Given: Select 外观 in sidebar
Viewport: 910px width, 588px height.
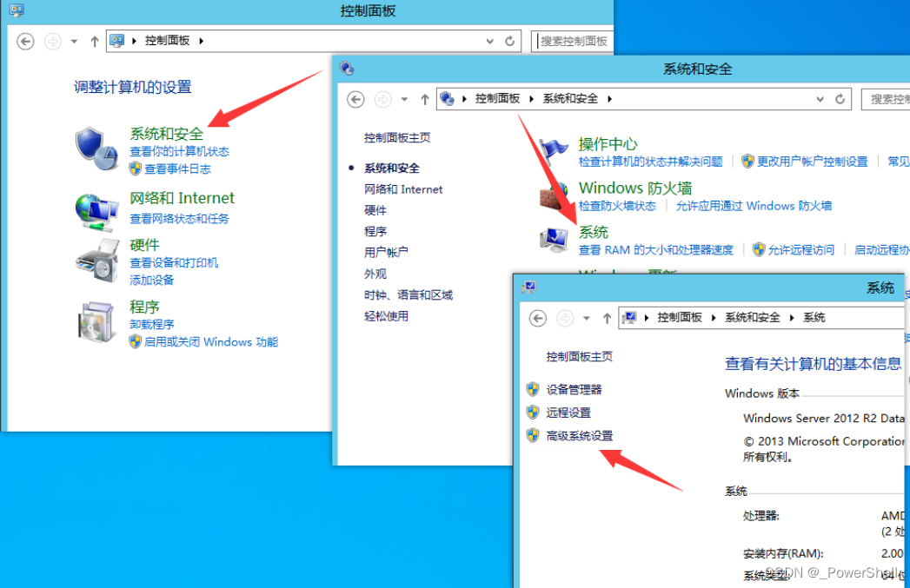Looking at the screenshot, I should click(375, 274).
